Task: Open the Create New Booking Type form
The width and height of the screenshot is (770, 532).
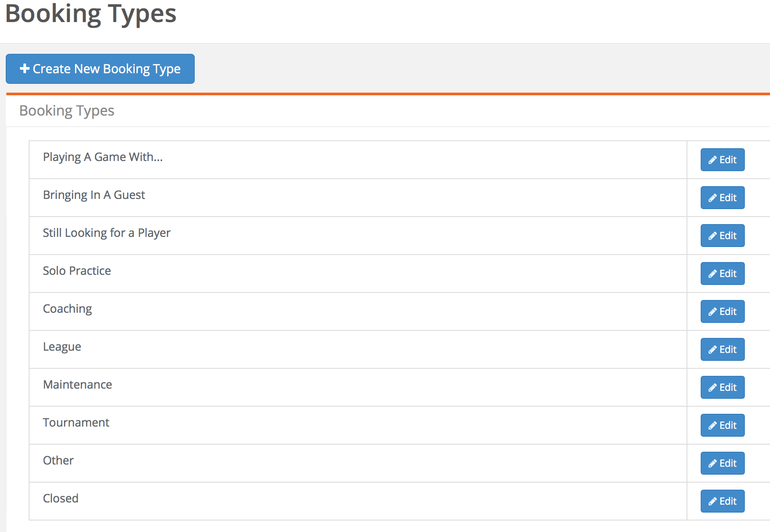Action: [x=100, y=69]
